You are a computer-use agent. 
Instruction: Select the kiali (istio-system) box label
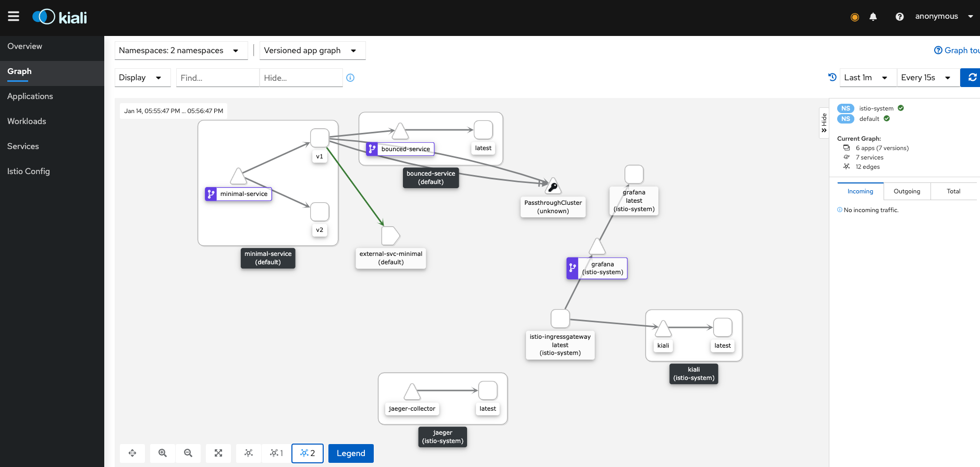(x=694, y=374)
